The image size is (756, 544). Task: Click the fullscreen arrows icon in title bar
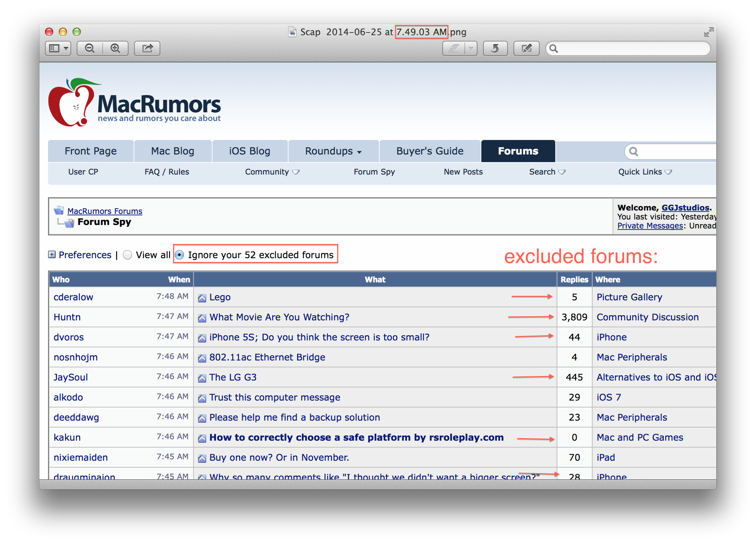point(709,32)
